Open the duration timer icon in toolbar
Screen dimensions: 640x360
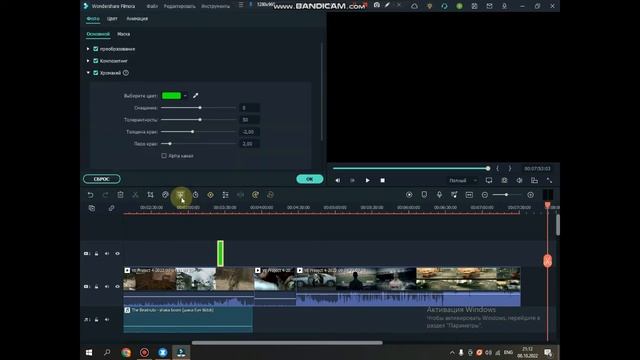[x=196, y=195]
